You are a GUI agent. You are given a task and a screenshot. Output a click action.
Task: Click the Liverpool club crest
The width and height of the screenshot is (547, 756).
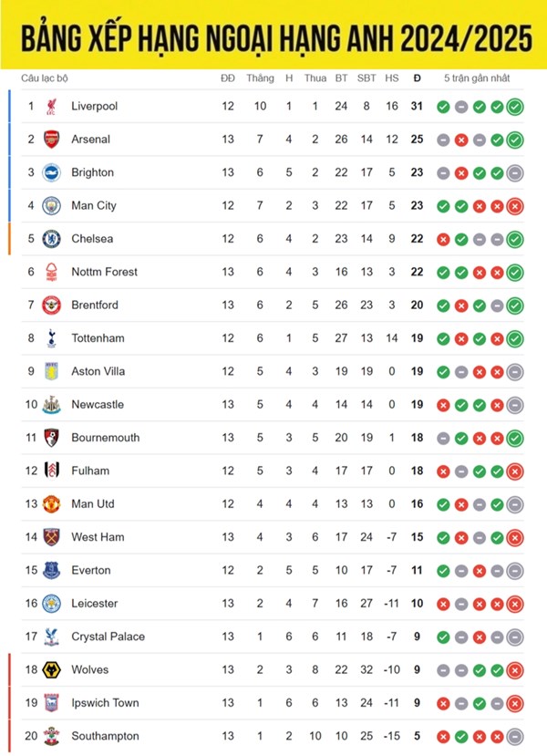[x=52, y=107]
